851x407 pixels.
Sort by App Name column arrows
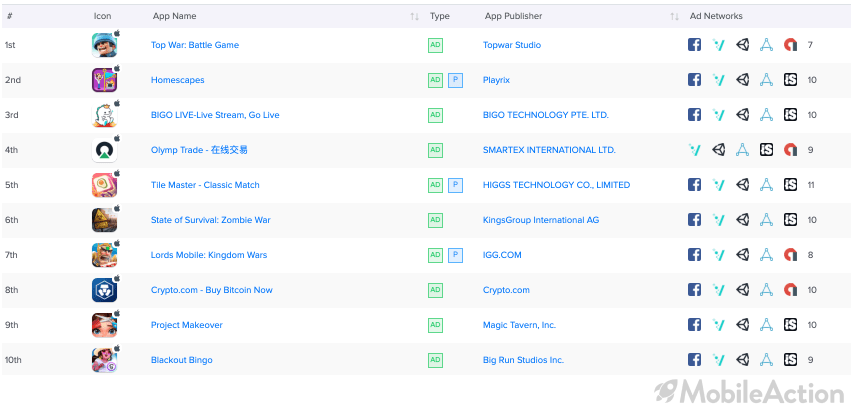[x=415, y=17]
